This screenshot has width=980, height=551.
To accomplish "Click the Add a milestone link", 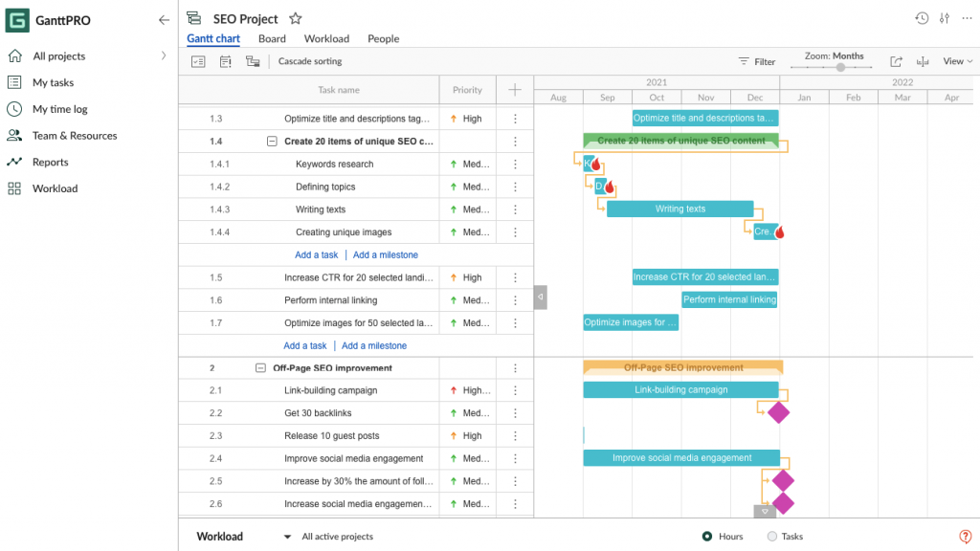I will click(x=385, y=254).
